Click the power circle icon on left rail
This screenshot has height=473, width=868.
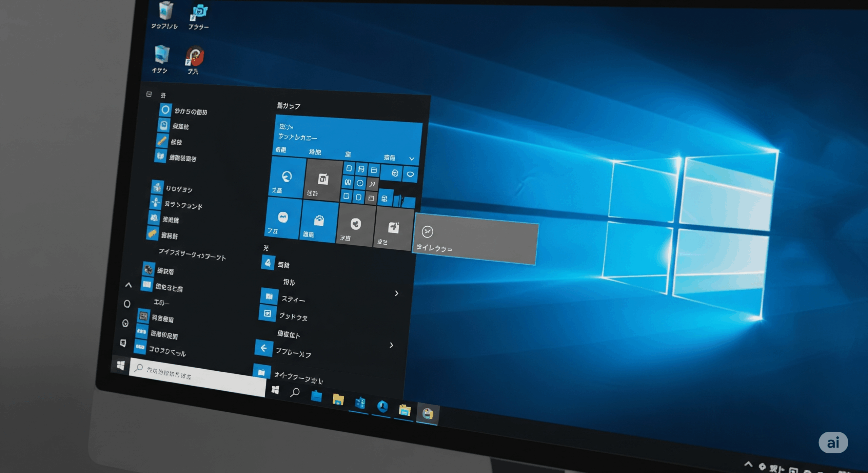[x=125, y=323]
